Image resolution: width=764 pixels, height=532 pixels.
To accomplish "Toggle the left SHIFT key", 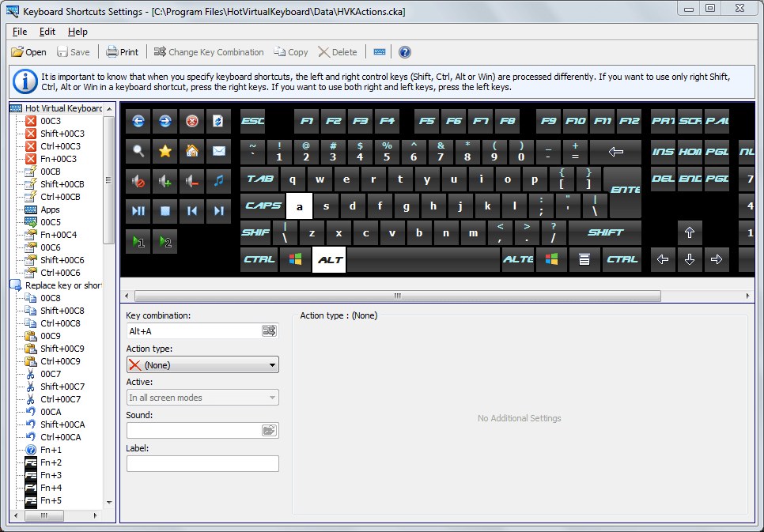I will pyautogui.click(x=255, y=233).
